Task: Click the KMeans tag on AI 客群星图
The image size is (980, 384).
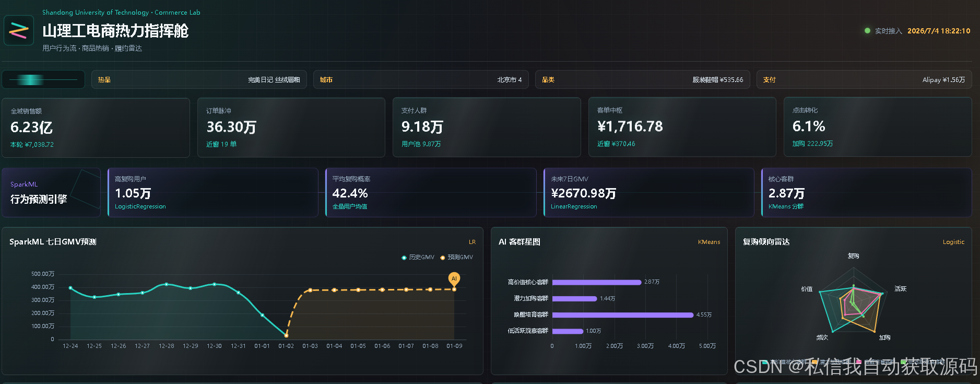Action: pos(709,242)
